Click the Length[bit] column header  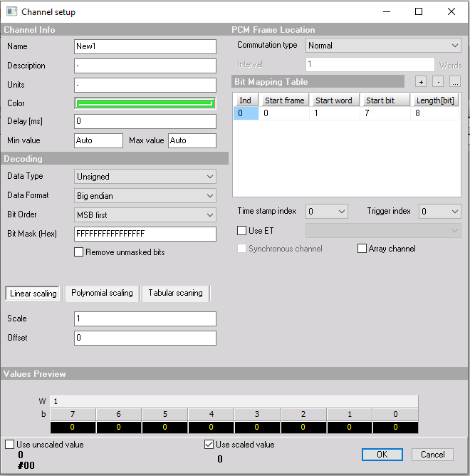coord(435,100)
